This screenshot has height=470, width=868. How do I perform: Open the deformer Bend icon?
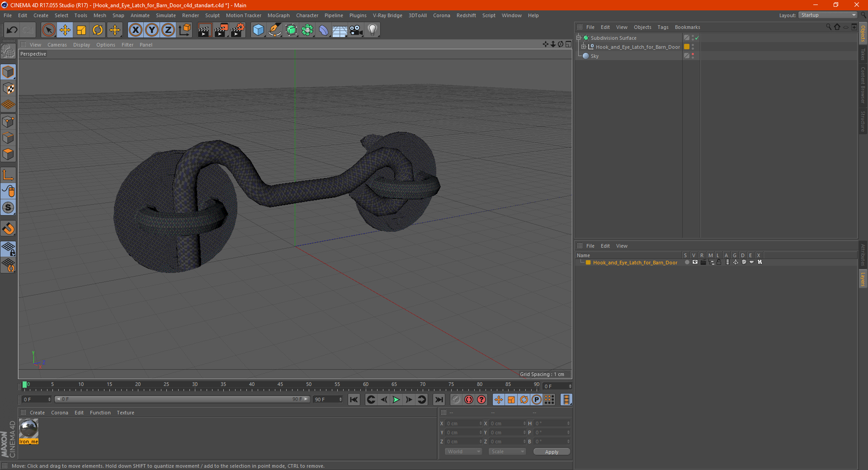324,30
